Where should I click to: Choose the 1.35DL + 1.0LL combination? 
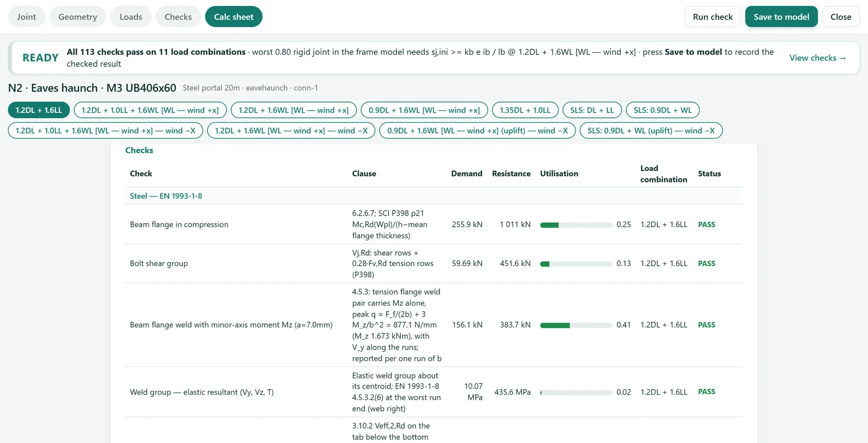tap(525, 110)
